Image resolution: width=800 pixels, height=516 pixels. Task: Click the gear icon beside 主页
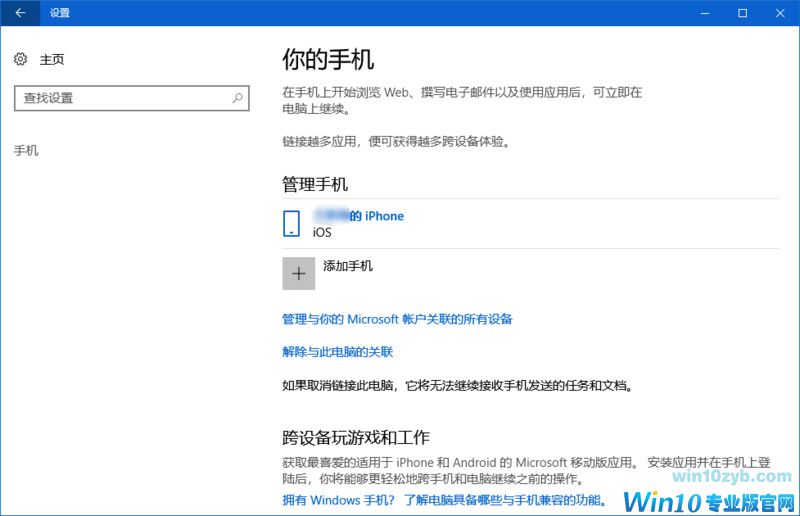[21, 60]
